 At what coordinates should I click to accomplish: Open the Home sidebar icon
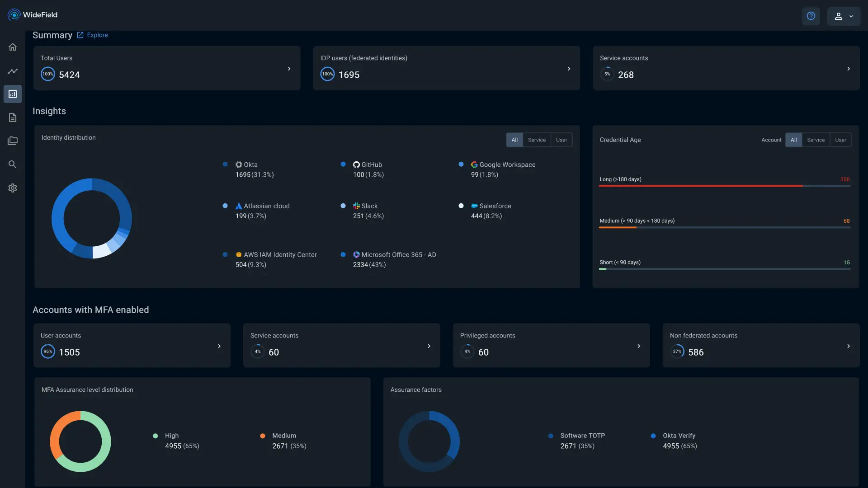(13, 47)
